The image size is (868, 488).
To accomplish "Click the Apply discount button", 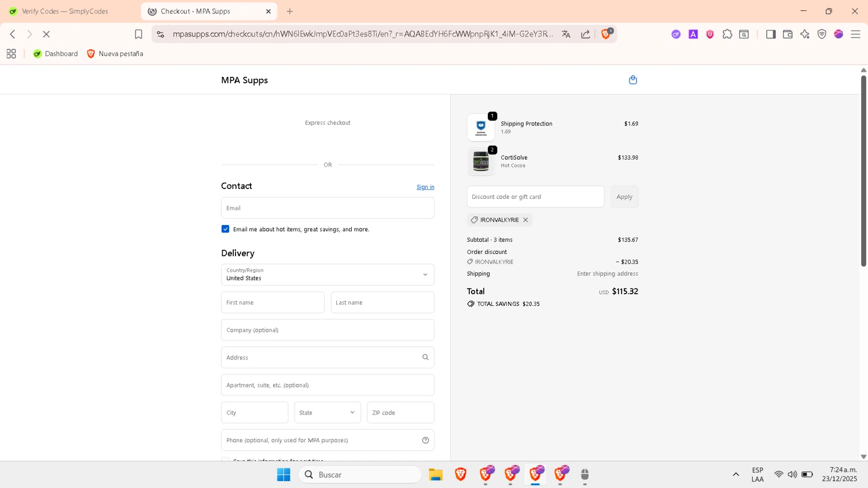I will click(624, 197).
